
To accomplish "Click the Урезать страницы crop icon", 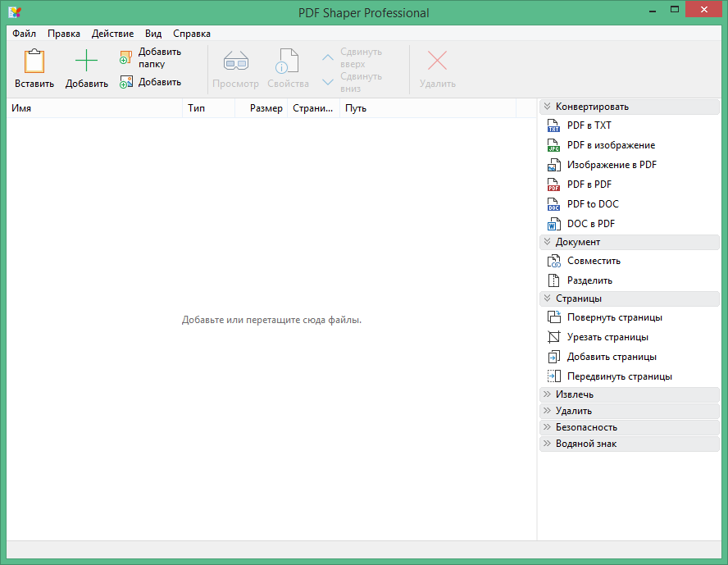I will pyautogui.click(x=553, y=337).
